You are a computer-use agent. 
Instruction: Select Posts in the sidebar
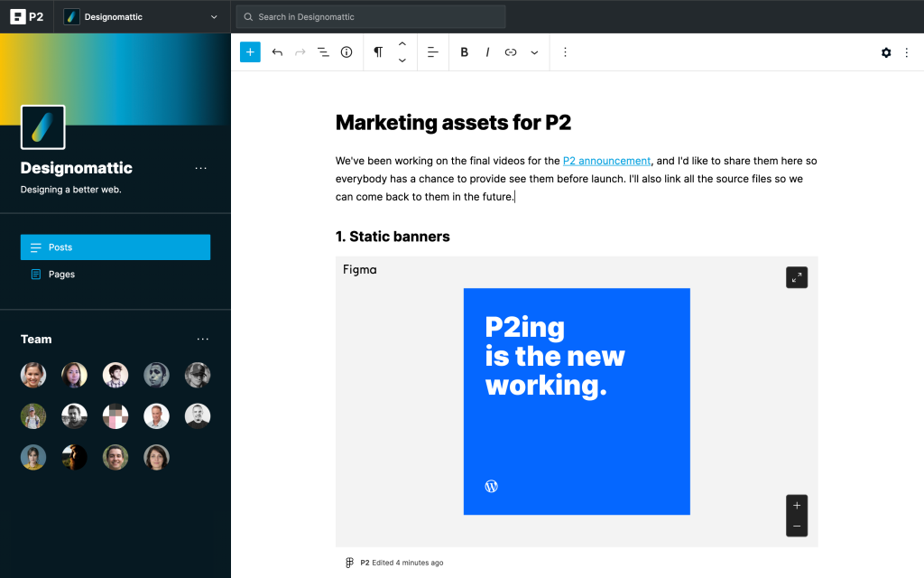click(x=115, y=247)
